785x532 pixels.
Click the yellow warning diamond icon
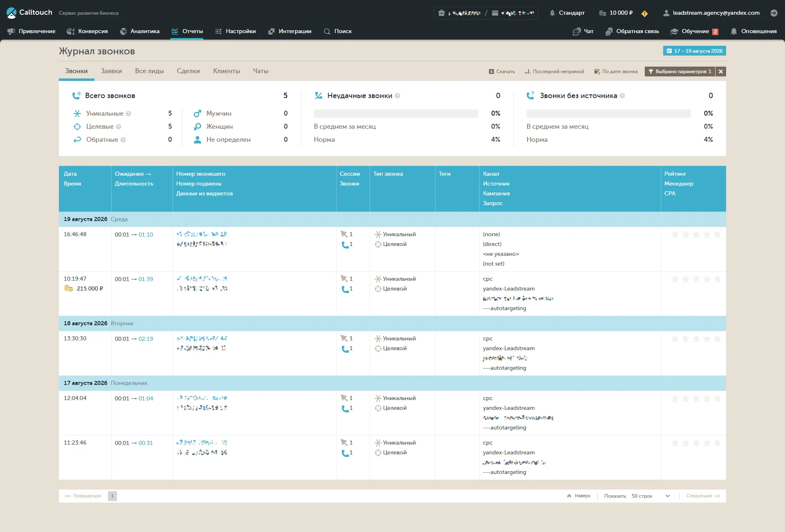[645, 13]
